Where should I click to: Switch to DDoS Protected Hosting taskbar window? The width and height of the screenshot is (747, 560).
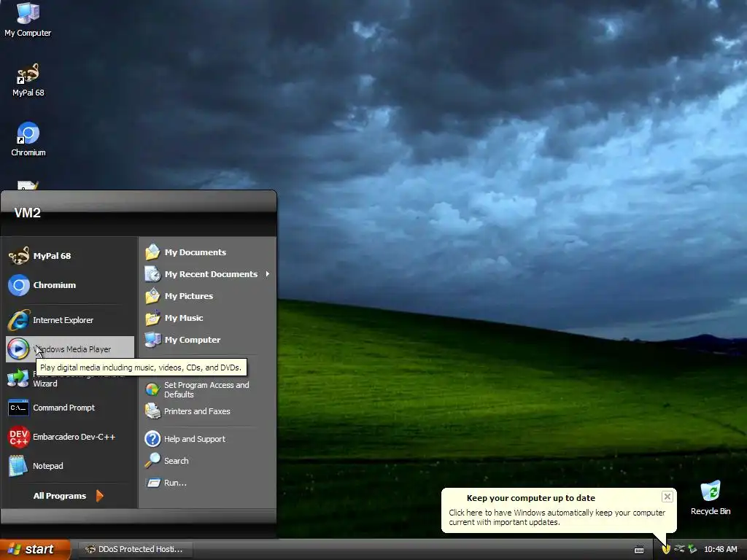134,549
